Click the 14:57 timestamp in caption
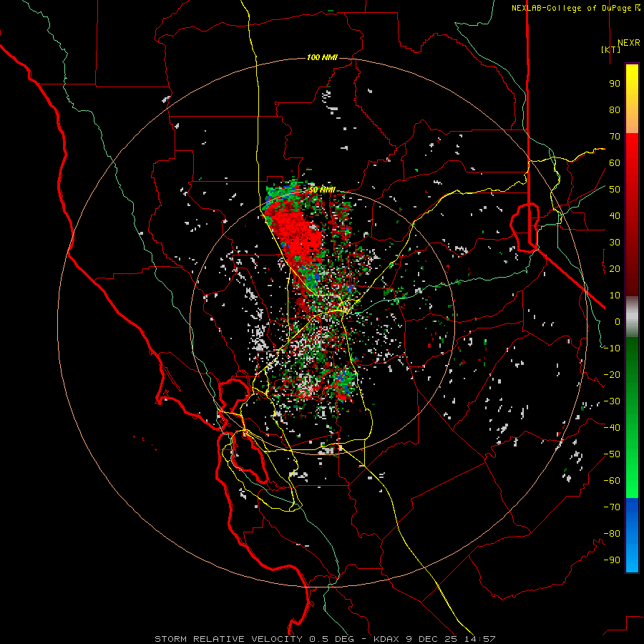Screen dimensions: 644x644 479,639
